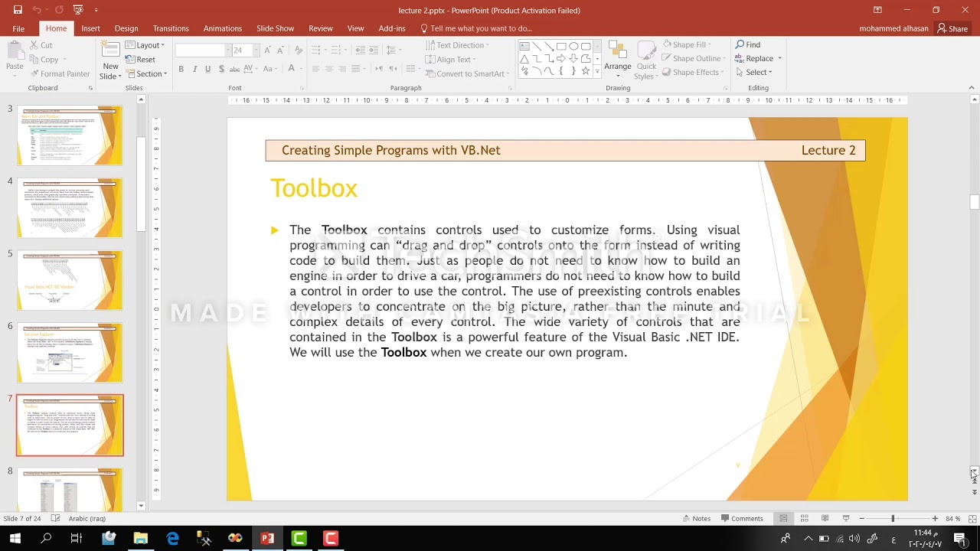Viewport: 980px width, 551px height.
Task: Switch to Reading View
Action: (x=825, y=519)
